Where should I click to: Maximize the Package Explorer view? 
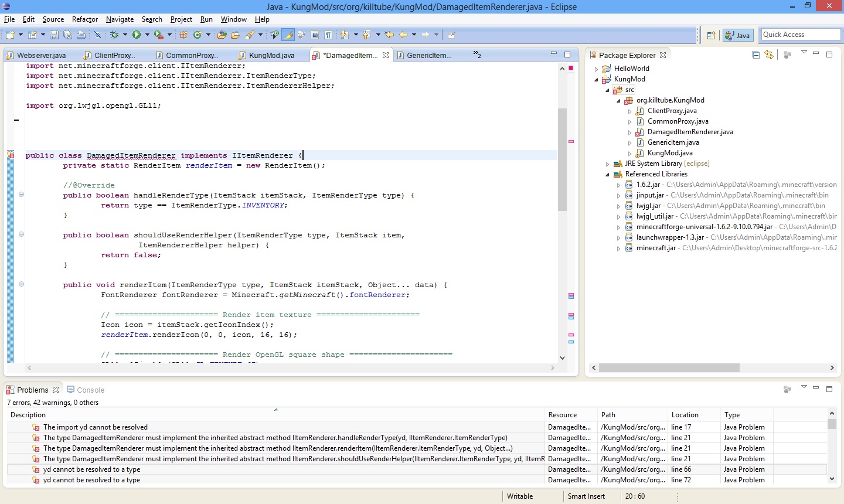(829, 55)
